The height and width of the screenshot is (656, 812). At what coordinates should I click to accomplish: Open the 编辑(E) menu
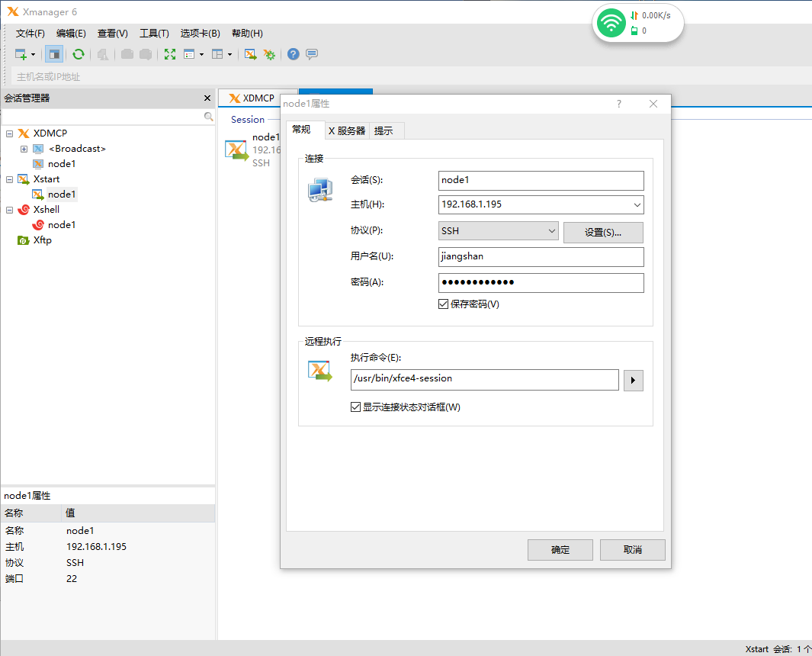coord(71,33)
